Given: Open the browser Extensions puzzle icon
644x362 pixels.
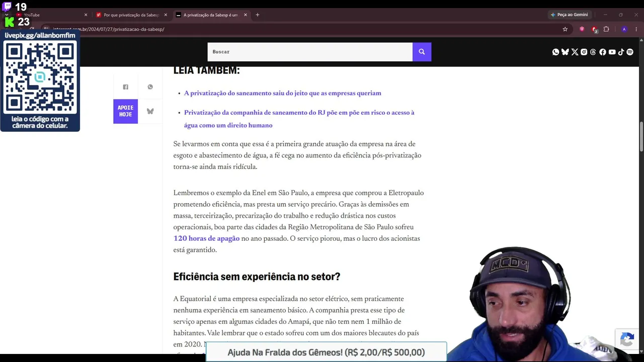Looking at the screenshot, I should pos(606,29).
